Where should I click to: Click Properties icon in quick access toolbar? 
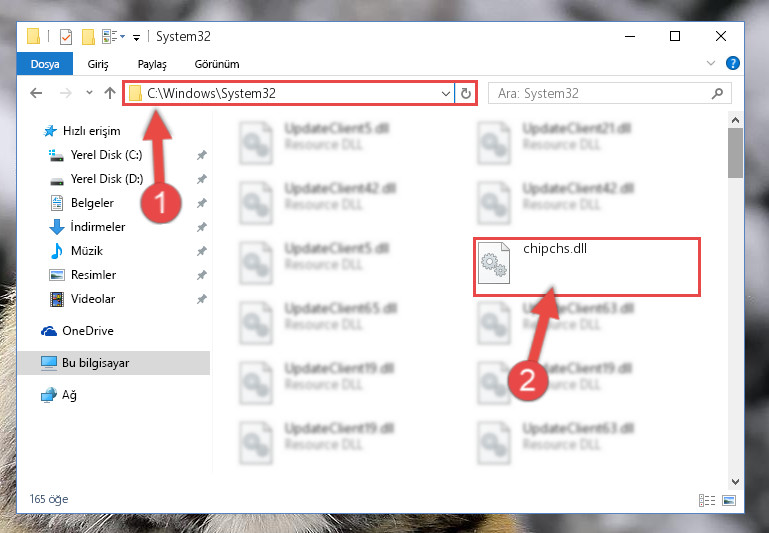[x=66, y=37]
